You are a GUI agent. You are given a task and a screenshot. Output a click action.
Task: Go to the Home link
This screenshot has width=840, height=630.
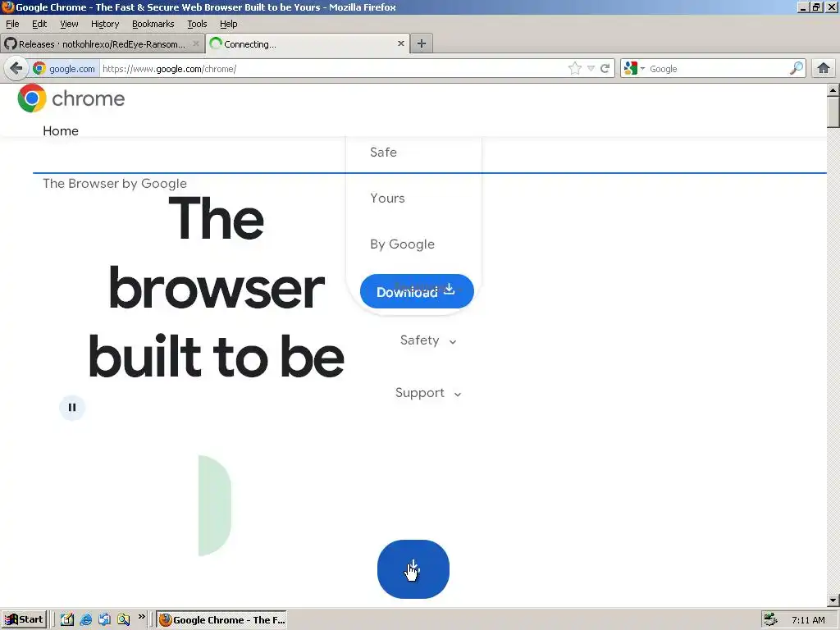pos(61,130)
